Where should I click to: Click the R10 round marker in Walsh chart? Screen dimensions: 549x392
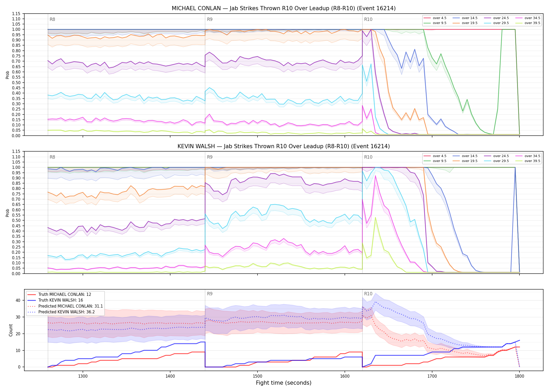368,157
